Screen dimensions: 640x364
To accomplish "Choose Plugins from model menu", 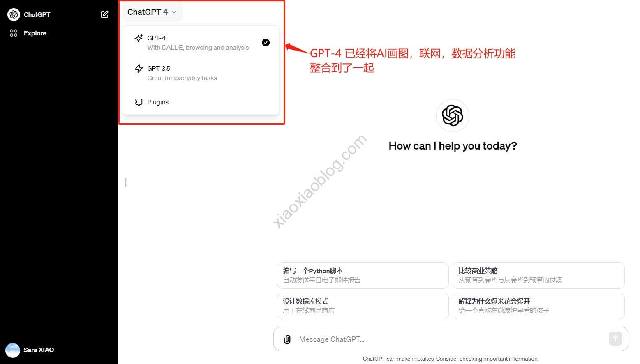I will (x=201, y=102).
